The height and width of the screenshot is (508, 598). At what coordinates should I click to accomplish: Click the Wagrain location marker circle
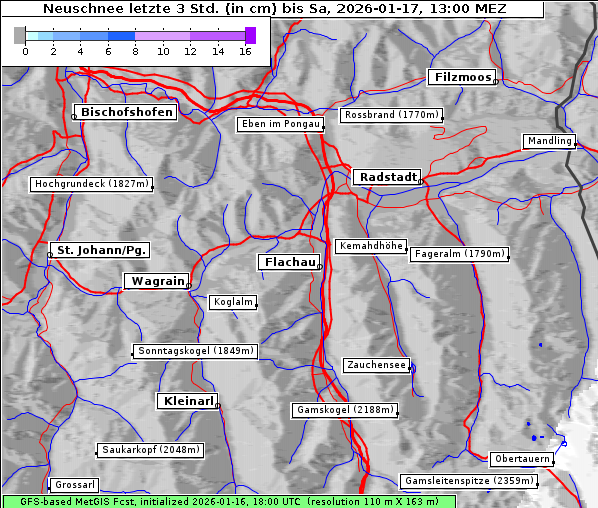click(x=188, y=286)
